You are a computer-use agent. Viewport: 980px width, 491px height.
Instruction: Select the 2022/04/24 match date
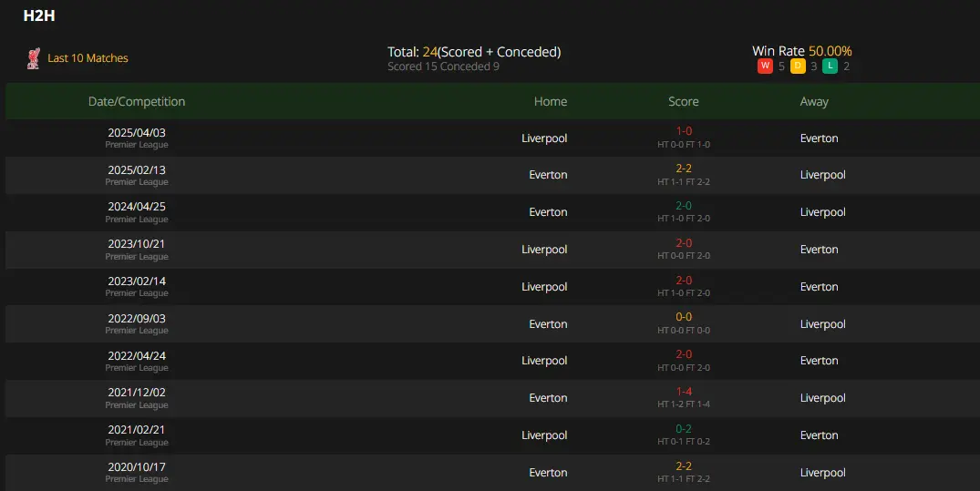(x=136, y=355)
